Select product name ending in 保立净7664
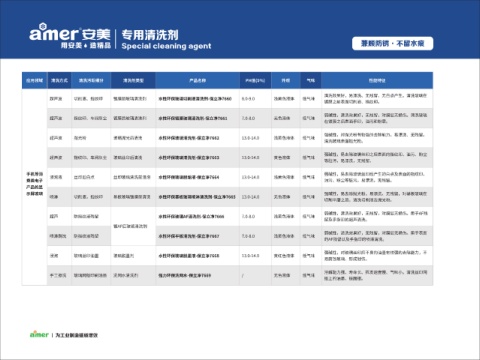The image size is (480, 360). coord(189,177)
